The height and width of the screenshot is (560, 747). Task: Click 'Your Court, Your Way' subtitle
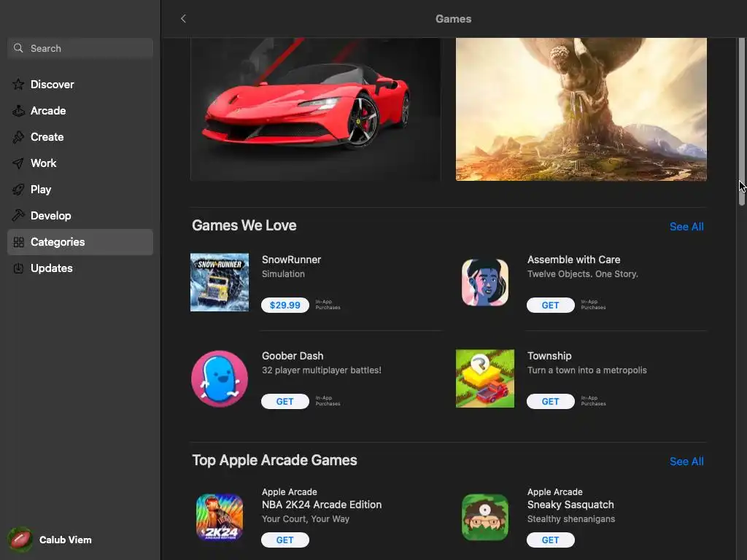[306, 519]
